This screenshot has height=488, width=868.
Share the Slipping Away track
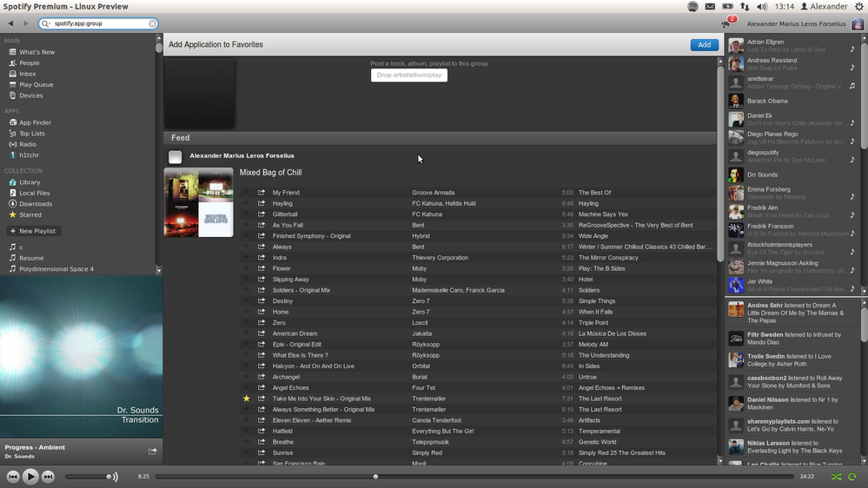[x=262, y=280]
